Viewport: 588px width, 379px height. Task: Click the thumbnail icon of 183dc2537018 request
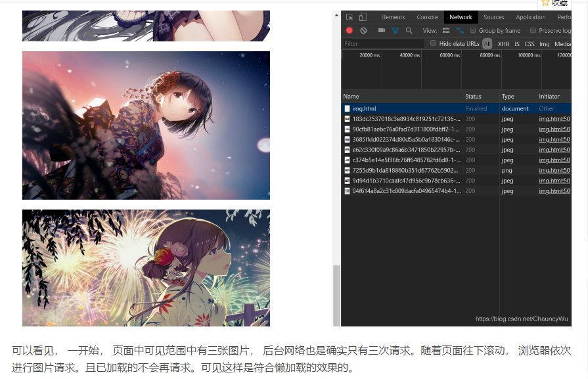(x=348, y=119)
